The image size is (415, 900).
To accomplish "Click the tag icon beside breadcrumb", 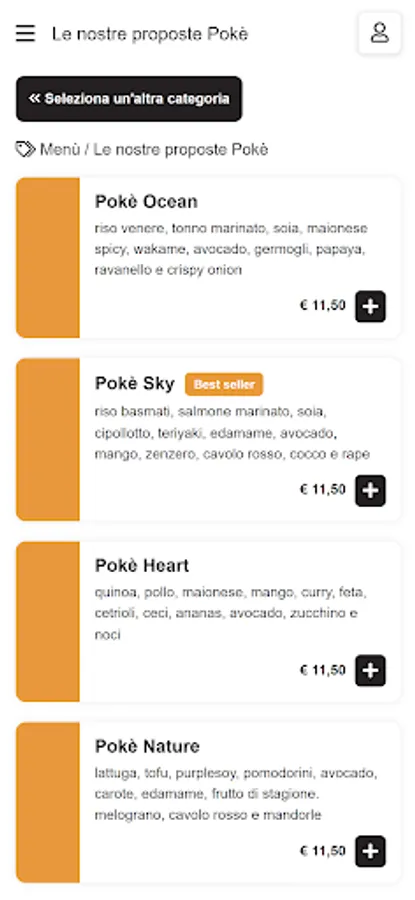I will point(25,150).
